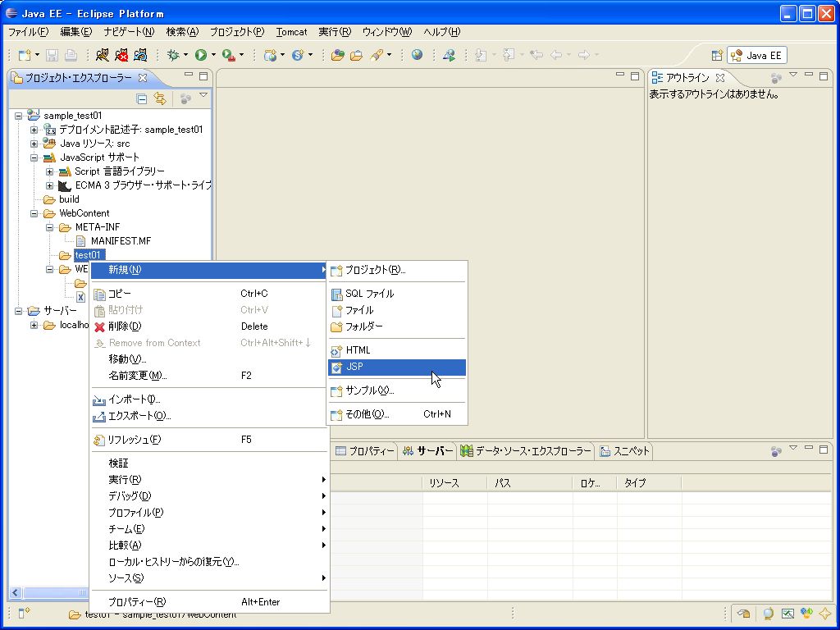Open the dropdown arrow beside the Run icon
The height and width of the screenshot is (630, 840).
[x=213, y=55]
